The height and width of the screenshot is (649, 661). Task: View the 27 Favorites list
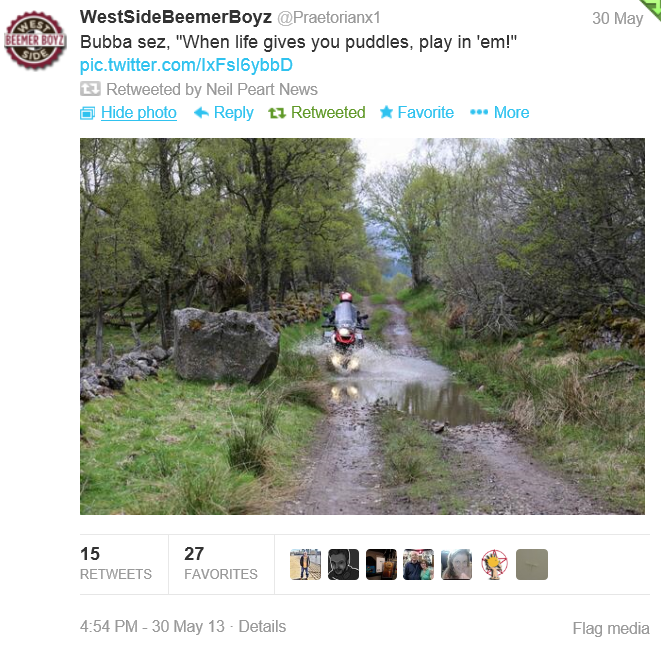click(x=220, y=563)
